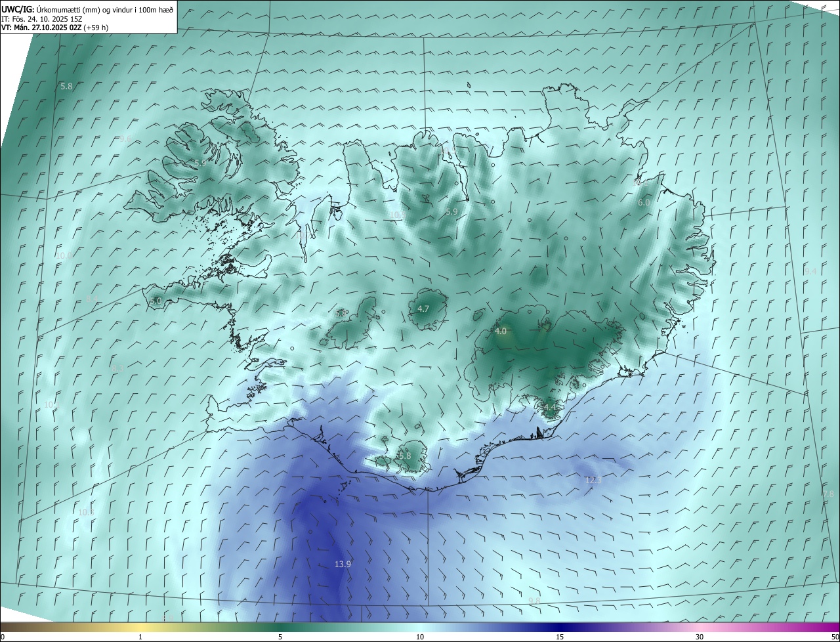This screenshot has width=840, height=642.
Task: Click the 9.8 value label near the bottom
Action: (x=534, y=601)
